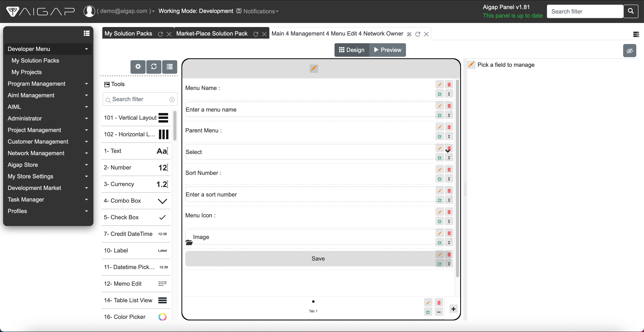Delete the Sort Number label field
644x332 pixels.
[449, 170]
